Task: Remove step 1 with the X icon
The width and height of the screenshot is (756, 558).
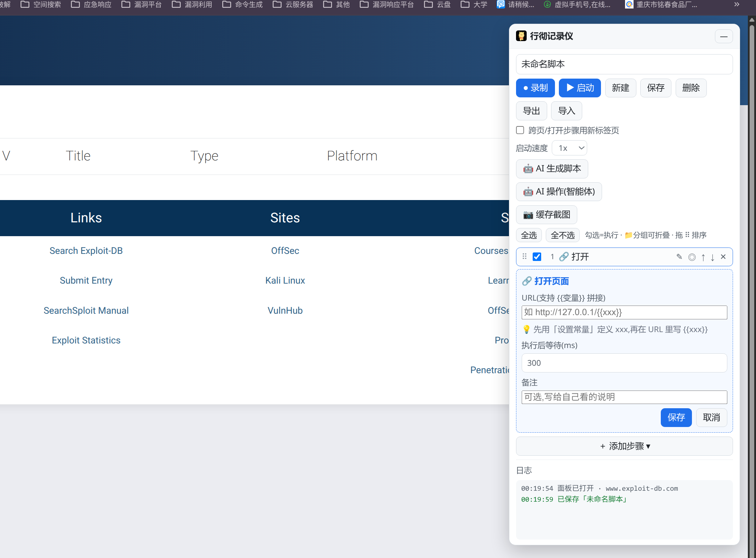Action: [723, 257]
